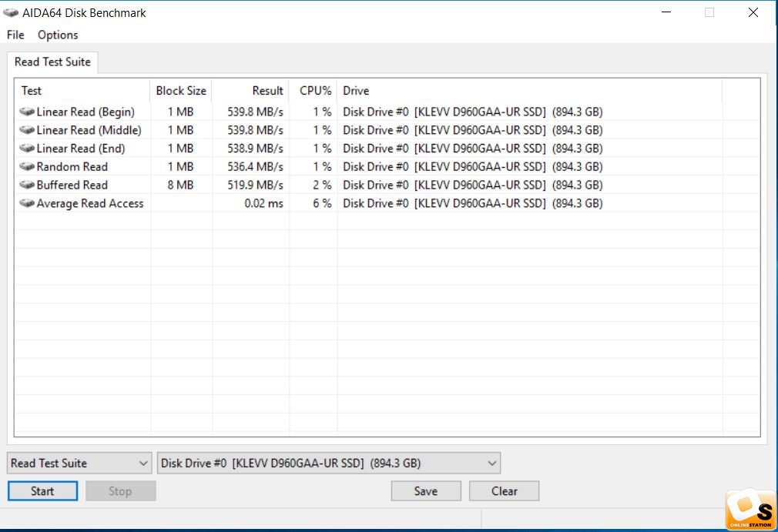
Task: Select the Average Read Access row label
Action: [x=90, y=204]
